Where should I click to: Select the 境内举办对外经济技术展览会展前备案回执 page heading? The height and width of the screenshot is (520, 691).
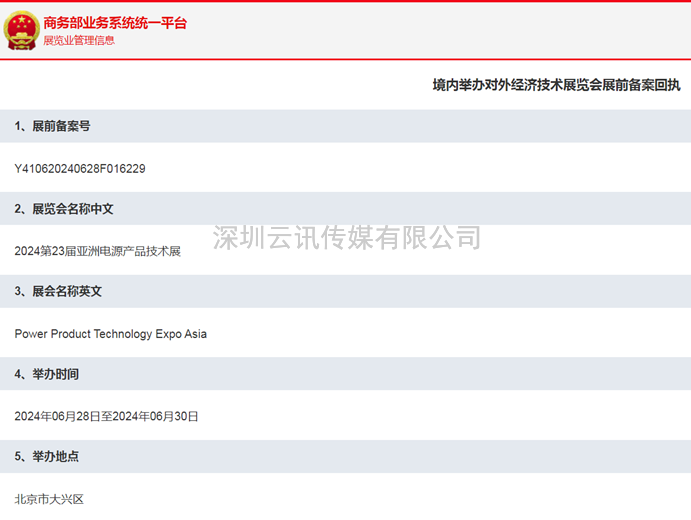[556, 85]
